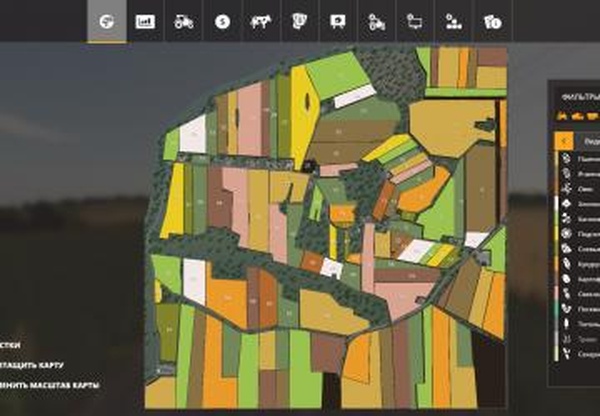The image size is (600, 416).
Task: Toggle the Подсолнечник (sunflower) crop filter
Action: [x=579, y=234]
